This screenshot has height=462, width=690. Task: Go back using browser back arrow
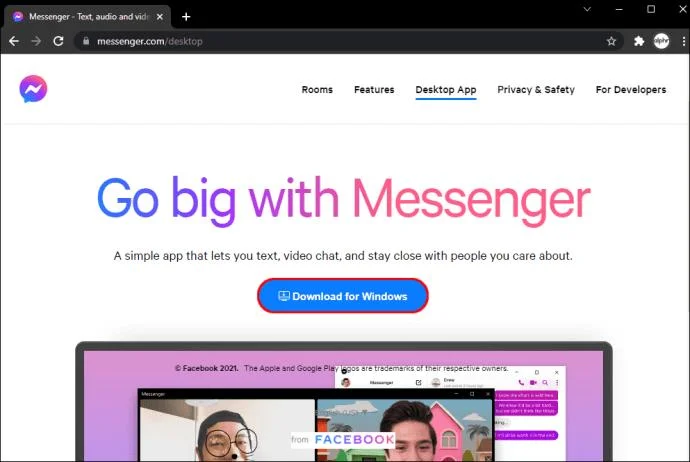tap(14, 41)
